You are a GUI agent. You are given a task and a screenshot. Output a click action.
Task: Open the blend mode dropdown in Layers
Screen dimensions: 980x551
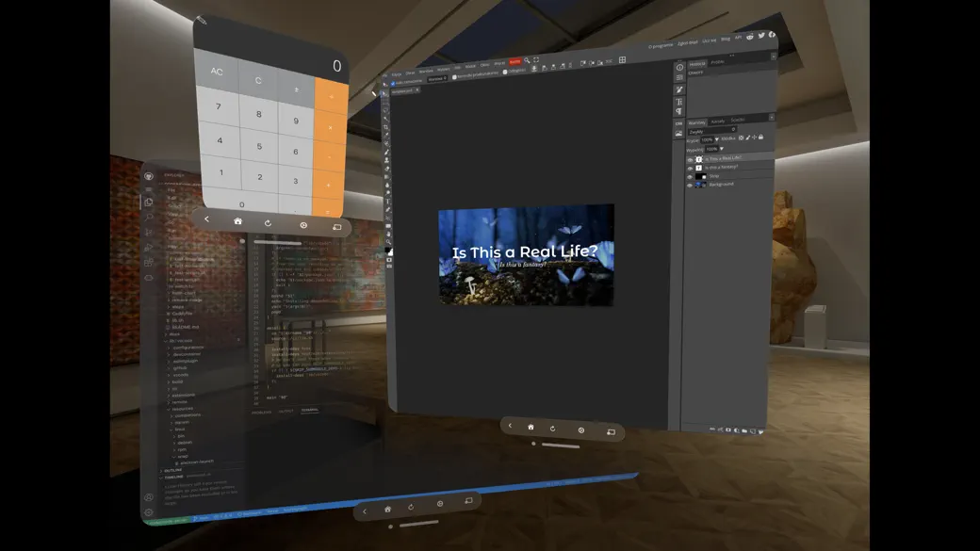click(x=711, y=131)
